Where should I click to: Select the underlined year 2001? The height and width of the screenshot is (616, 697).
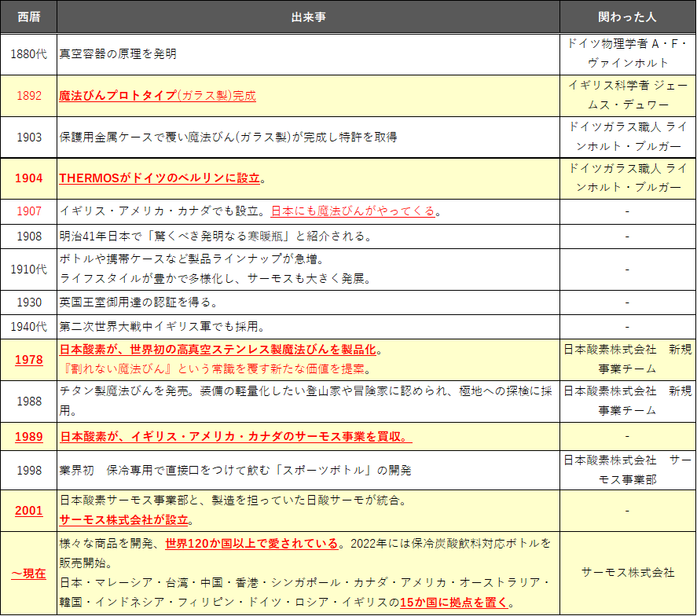click(28, 510)
